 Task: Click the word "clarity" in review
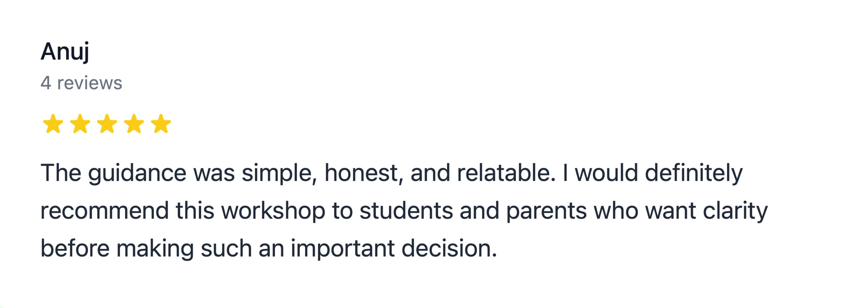click(x=735, y=211)
